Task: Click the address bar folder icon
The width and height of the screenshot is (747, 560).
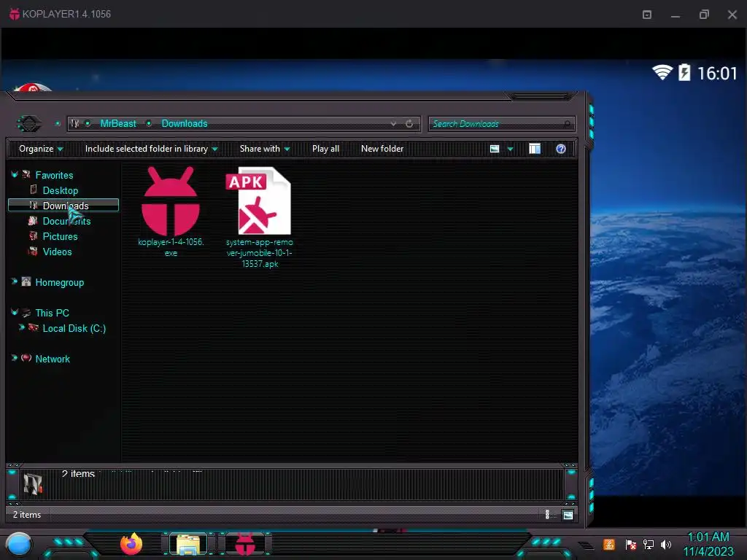Action: tap(75, 123)
